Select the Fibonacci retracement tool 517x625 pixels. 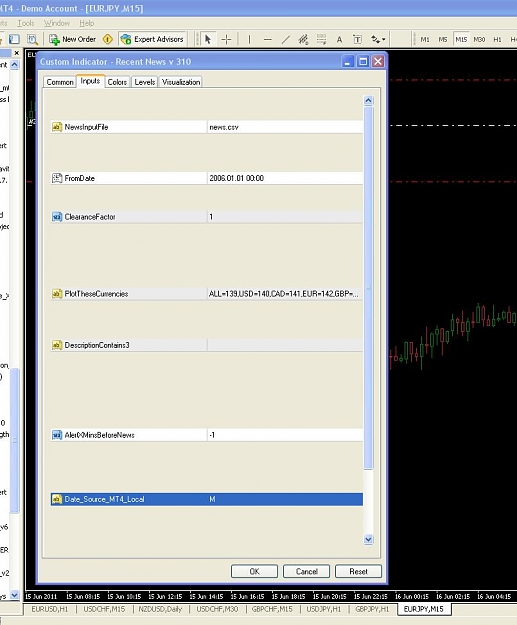pyautogui.click(x=321, y=39)
